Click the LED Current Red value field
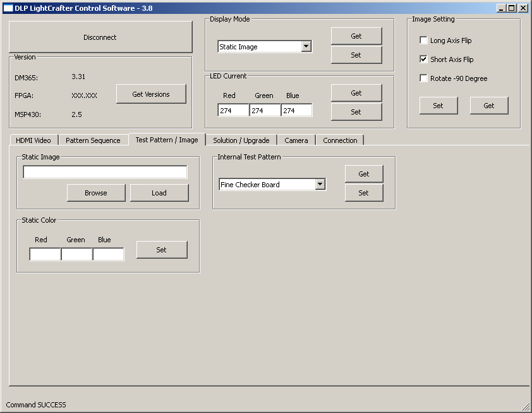This screenshot has width=532, height=413. (233, 111)
